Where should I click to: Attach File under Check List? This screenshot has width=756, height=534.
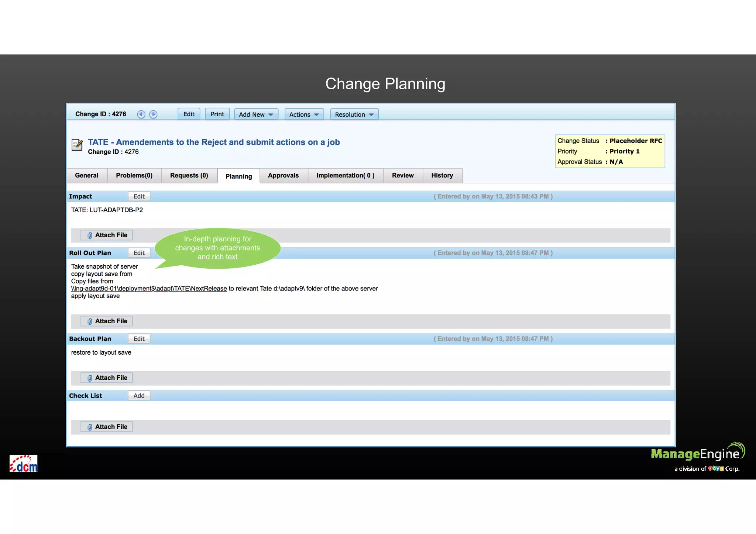(x=107, y=427)
